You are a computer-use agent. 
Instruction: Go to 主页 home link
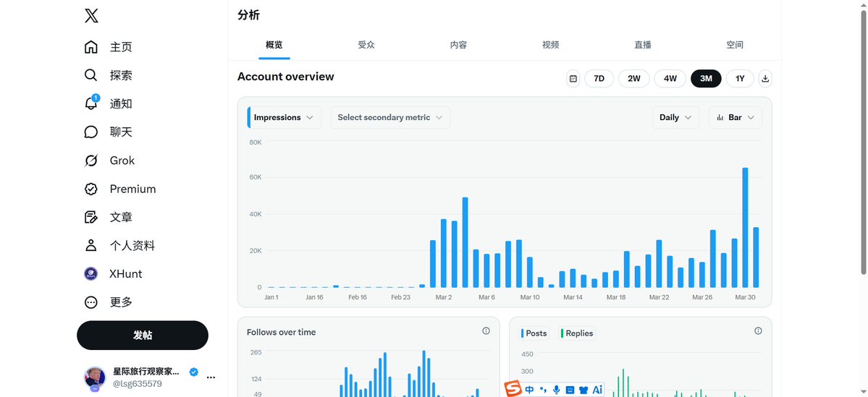(121, 47)
